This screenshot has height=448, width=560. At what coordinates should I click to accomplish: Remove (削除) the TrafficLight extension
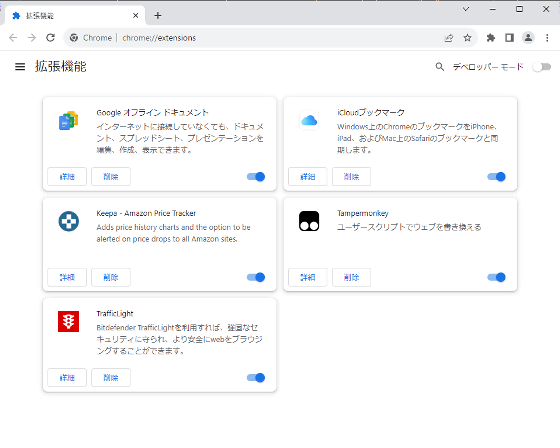coord(111,378)
